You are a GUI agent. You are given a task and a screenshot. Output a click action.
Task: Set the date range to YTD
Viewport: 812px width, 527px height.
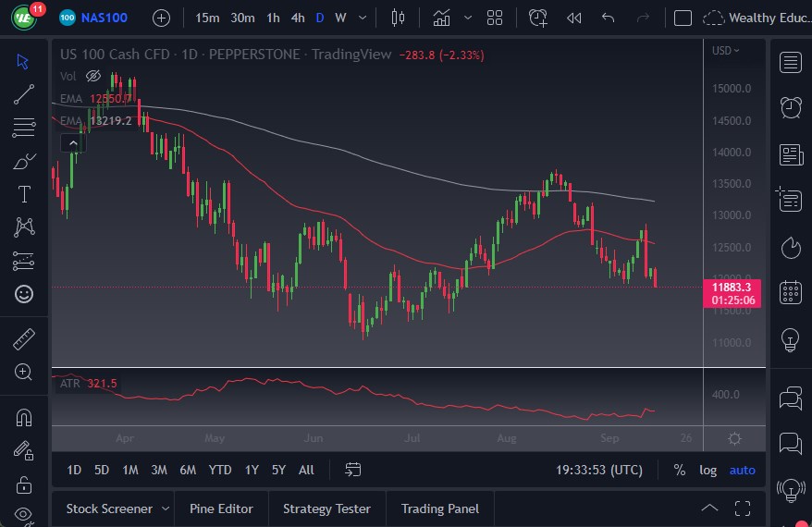(x=219, y=470)
